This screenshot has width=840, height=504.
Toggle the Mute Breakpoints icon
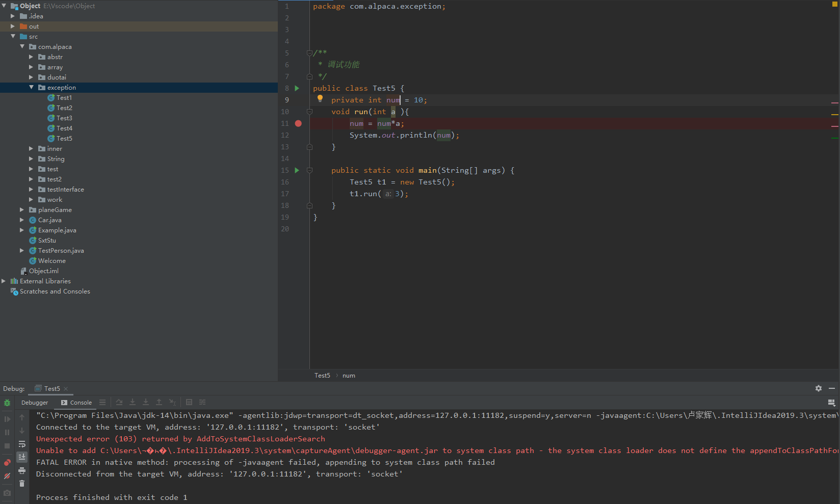coord(7,476)
